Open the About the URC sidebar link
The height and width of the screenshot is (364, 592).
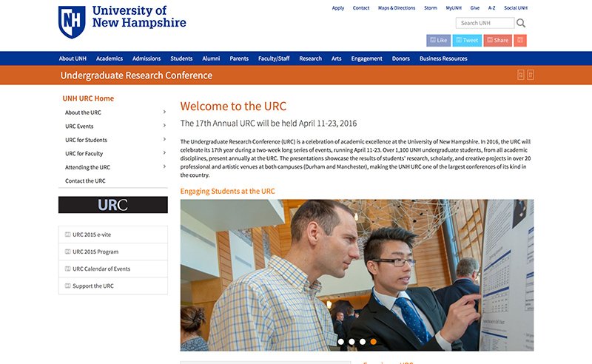pos(83,112)
